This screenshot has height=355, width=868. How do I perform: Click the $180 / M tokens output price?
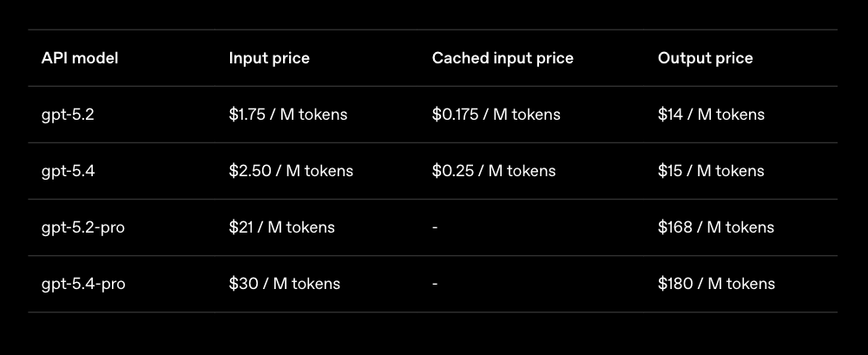coord(716,284)
